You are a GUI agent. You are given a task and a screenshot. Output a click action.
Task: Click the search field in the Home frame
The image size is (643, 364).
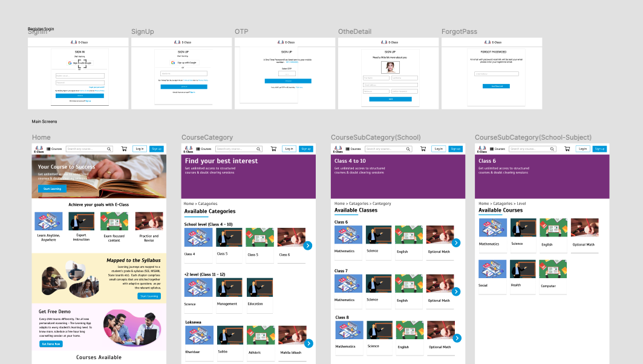pyautogui.click(x=89, y=149)
